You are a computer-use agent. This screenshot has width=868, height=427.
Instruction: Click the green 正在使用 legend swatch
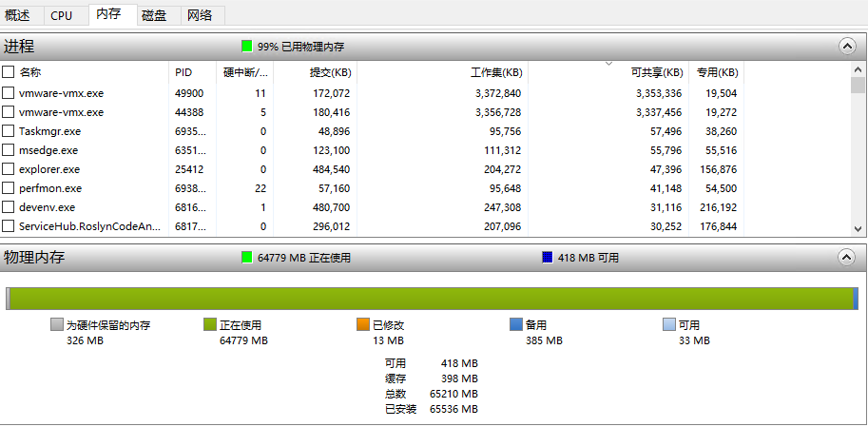click(210, 324)
